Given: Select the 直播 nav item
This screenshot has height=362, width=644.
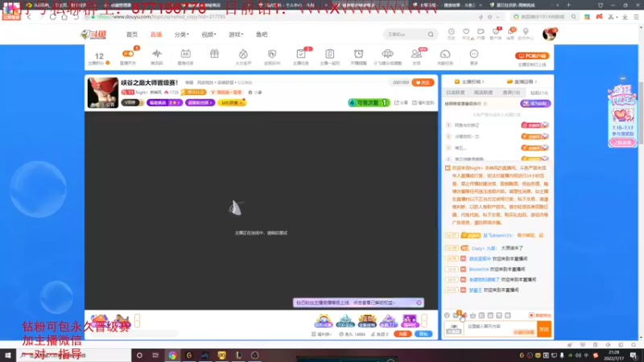Looking at the screenshot, I should 156,35.
